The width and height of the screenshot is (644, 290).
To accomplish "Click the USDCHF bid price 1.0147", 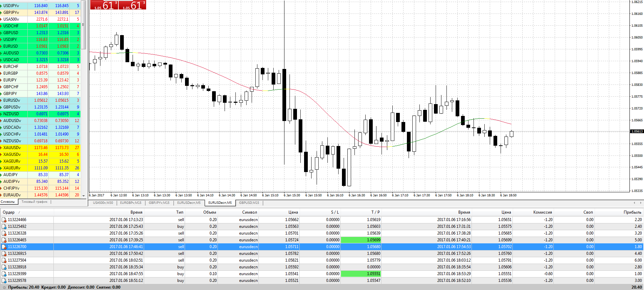I will 42,26.
